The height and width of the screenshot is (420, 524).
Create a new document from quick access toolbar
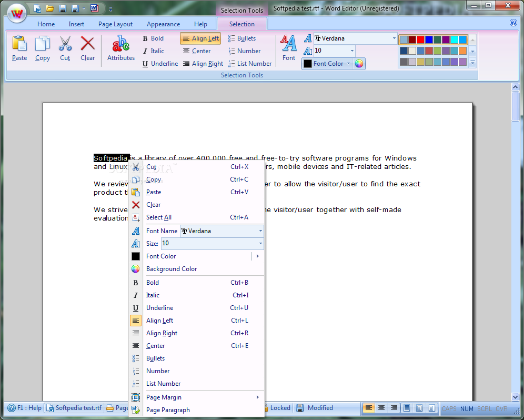38,8
